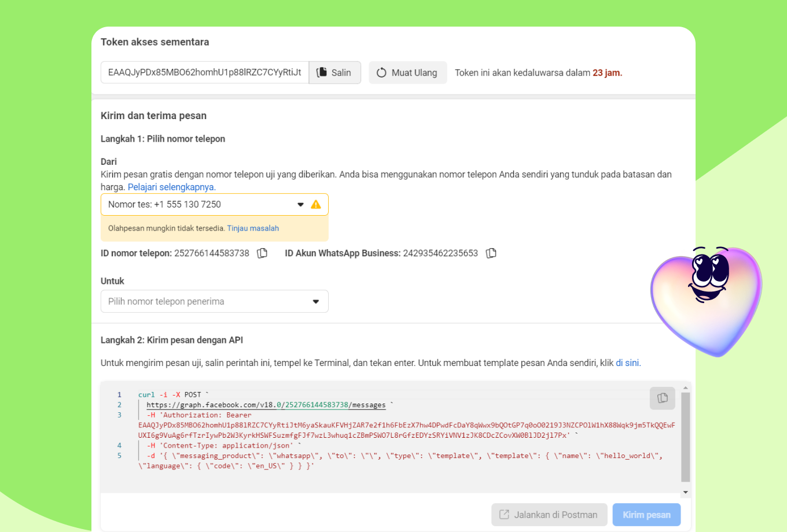Click the yellow warning triangle icon
Screen dimensions: 787x532
316,204
